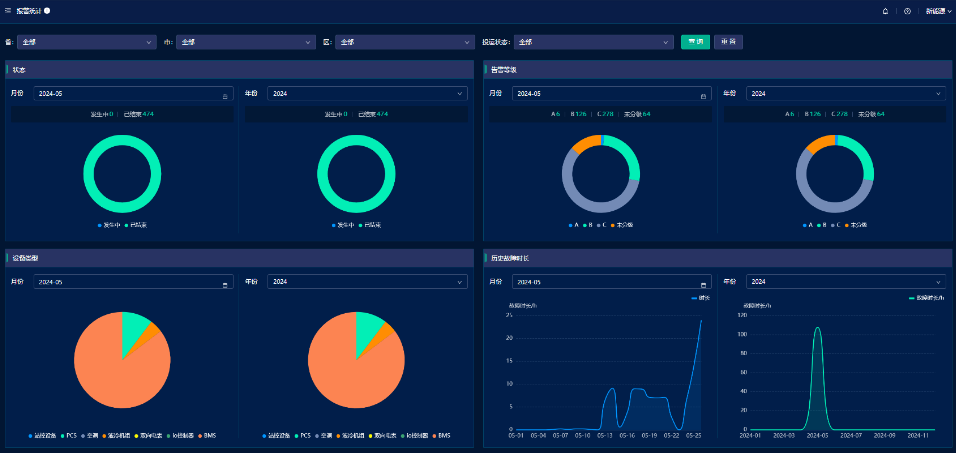Viewport: 956px width, 453px height.
Task: Toggle BMS legend in monthly device type pie
Action: [207, 436]
